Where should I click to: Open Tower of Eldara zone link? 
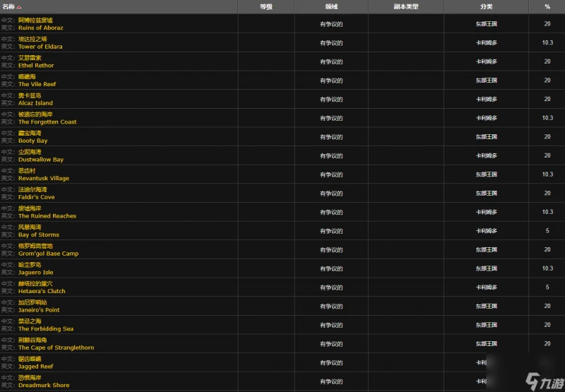pyautogui.click(x=40, y=47)
